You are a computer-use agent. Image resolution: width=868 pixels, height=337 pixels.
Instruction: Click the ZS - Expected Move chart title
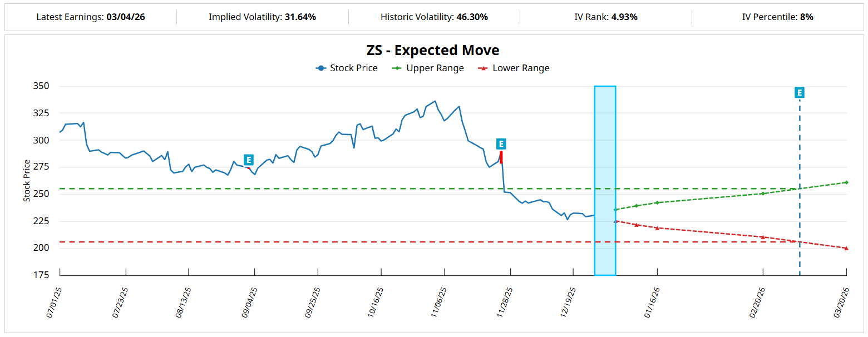pos(433,50)
